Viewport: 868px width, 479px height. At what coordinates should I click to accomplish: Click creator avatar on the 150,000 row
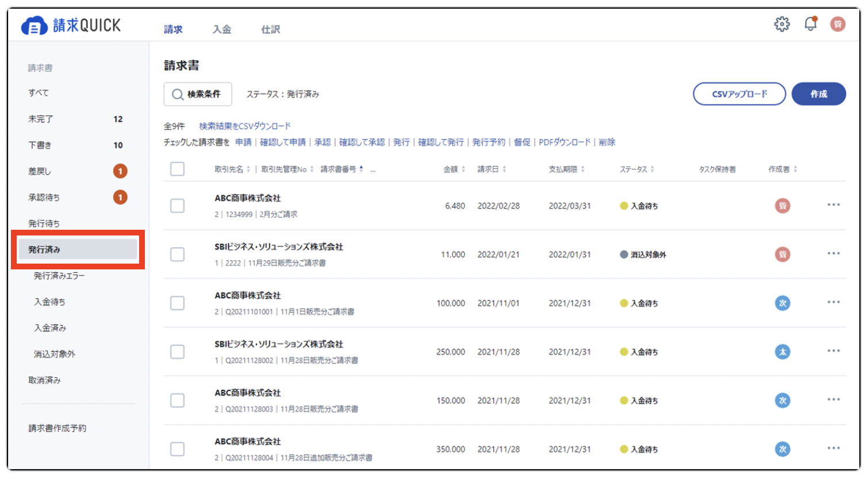[782, 400]
